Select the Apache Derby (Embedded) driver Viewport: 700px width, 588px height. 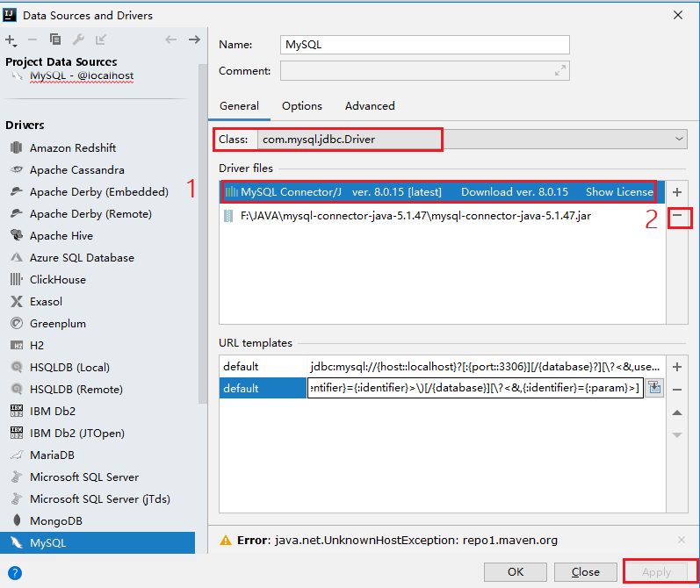(98, 192)
